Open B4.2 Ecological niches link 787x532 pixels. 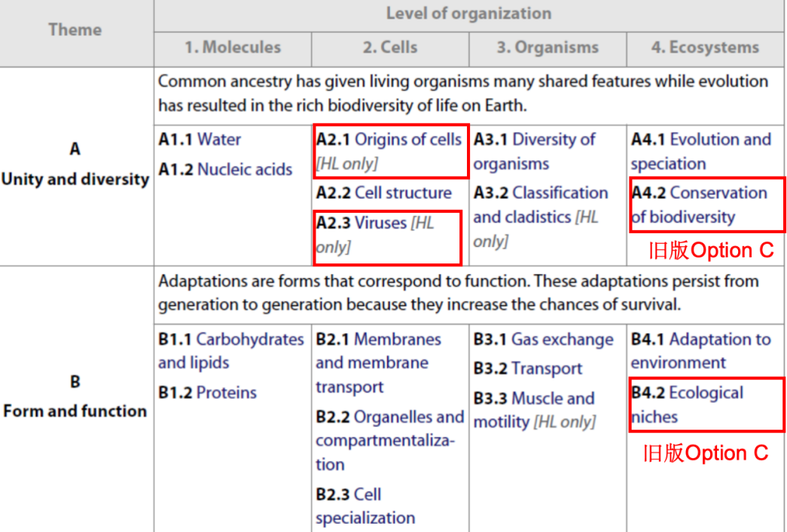pos(687,405)
